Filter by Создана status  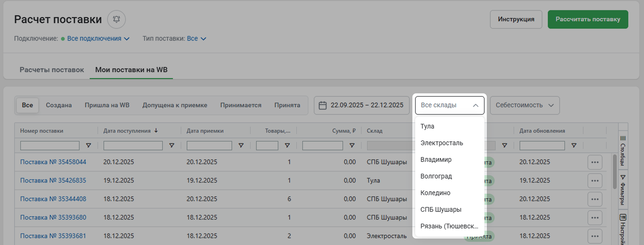(x=59, y=105)
